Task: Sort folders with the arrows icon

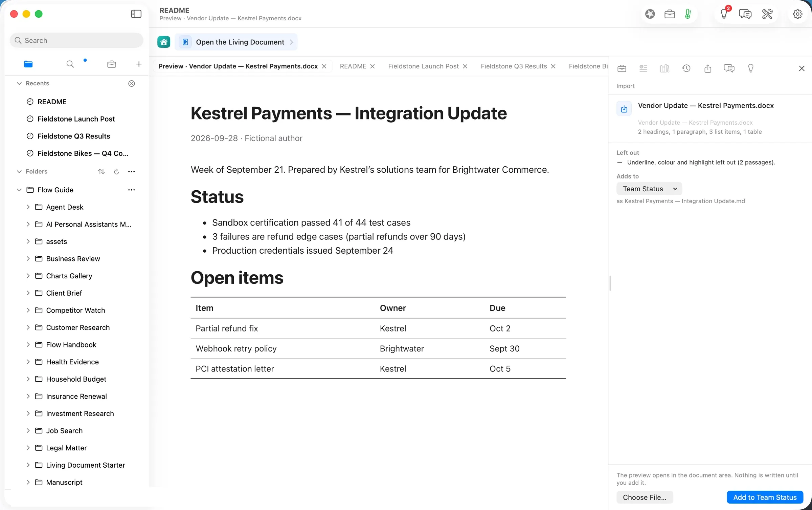Action: pos(101,171)
